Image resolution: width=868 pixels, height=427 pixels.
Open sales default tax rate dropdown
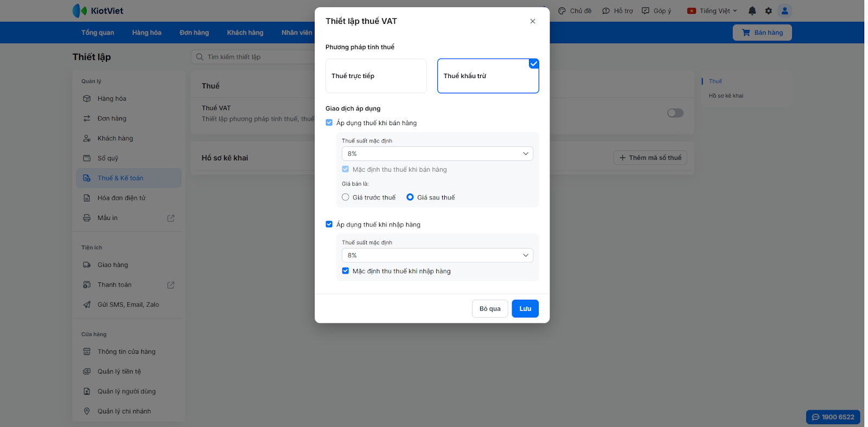(437, 154)
